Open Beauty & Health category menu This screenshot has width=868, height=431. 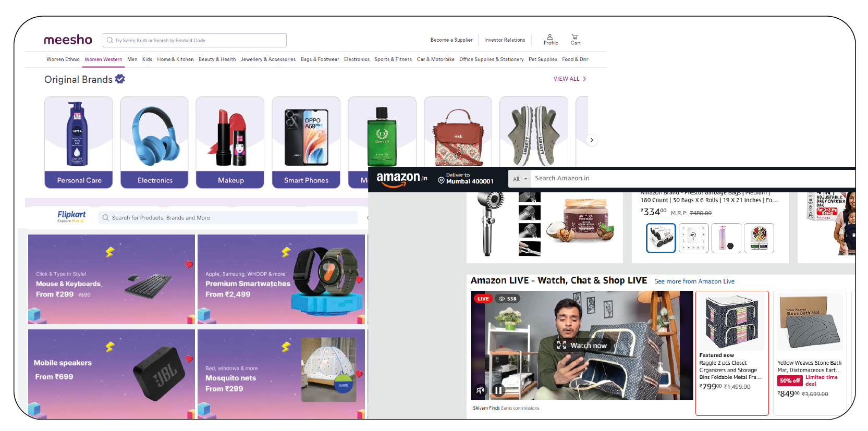(x=217, y=59)
